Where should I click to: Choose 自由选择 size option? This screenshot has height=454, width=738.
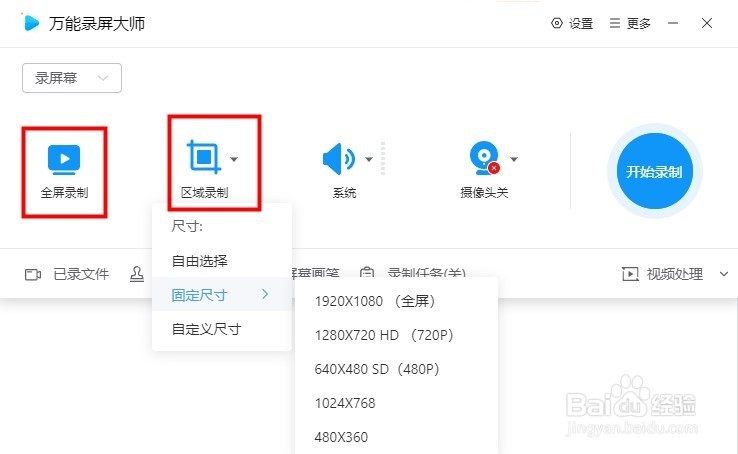(x=222, y=261)
